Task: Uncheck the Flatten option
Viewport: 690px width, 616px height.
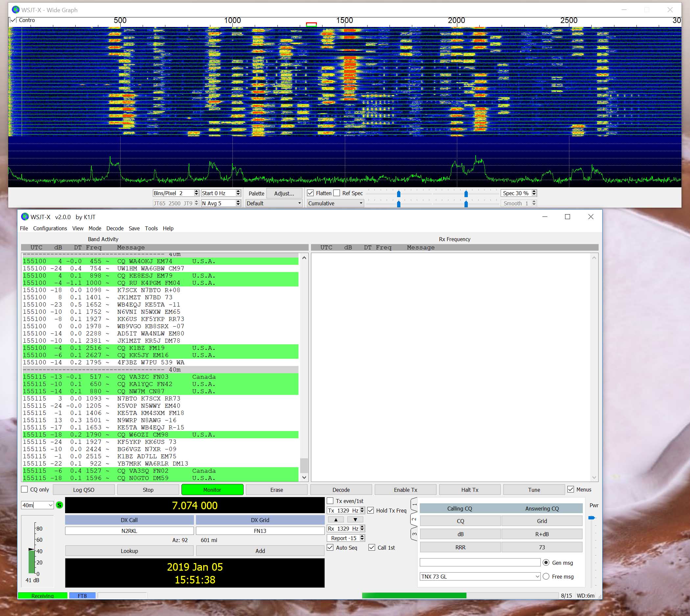Action: pyautogui.click(x=310, y=193)
